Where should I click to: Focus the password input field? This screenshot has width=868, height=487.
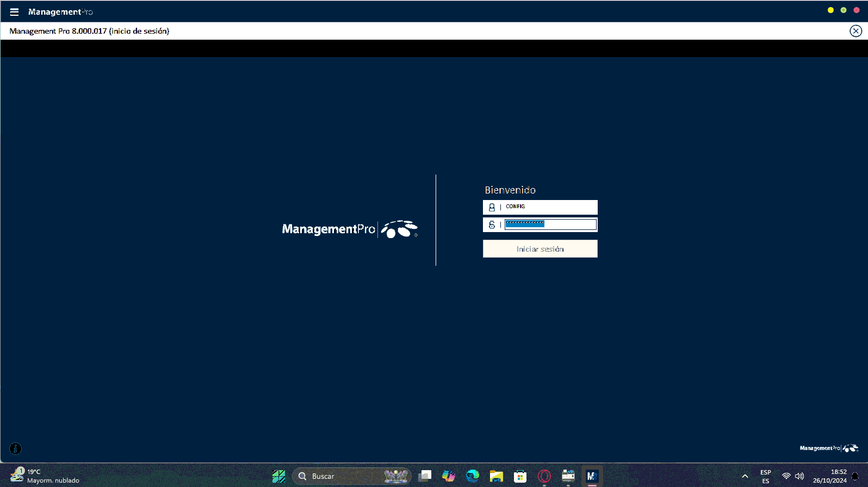click(x=550, y=224)
